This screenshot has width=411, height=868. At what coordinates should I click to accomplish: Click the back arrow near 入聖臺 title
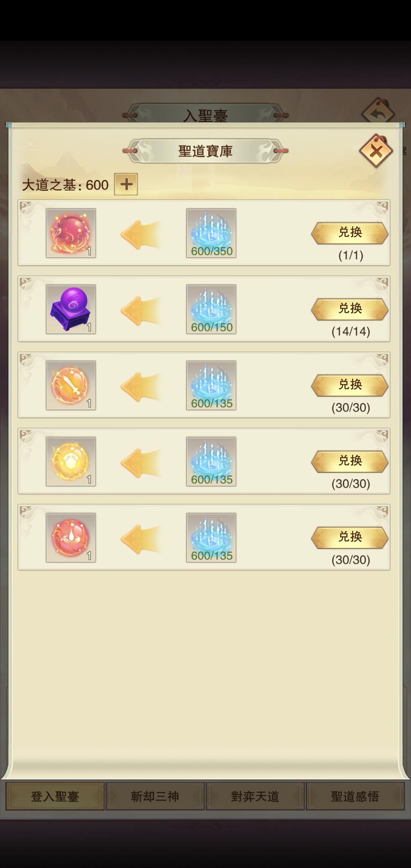click(378, 111)
